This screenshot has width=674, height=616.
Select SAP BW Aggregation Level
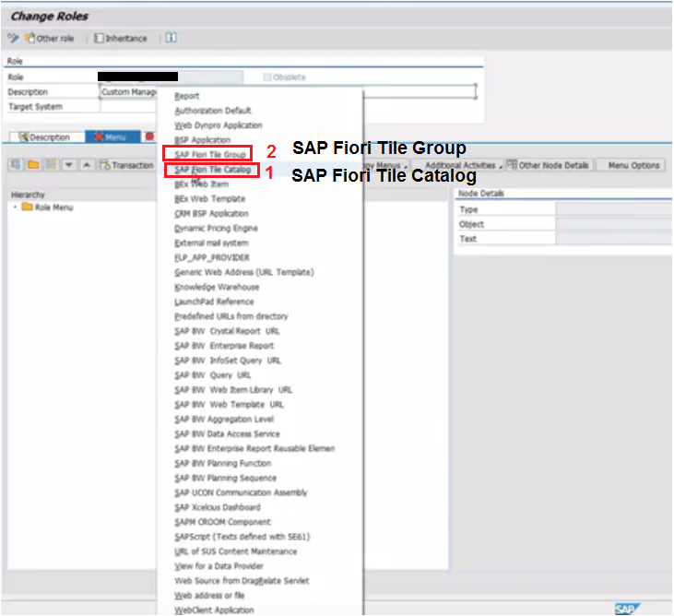click(x=224, y=420)
